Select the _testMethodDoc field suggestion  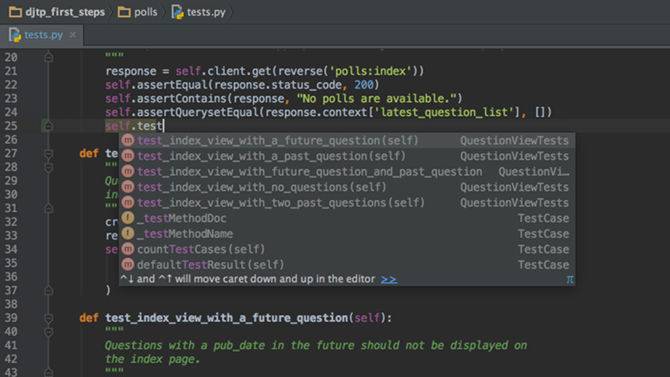[x=347, y=218]
